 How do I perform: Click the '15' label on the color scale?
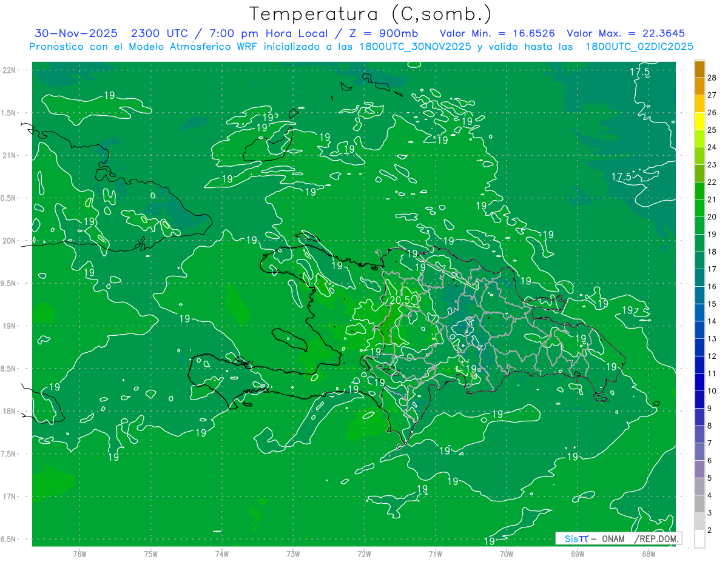[712, 304]
